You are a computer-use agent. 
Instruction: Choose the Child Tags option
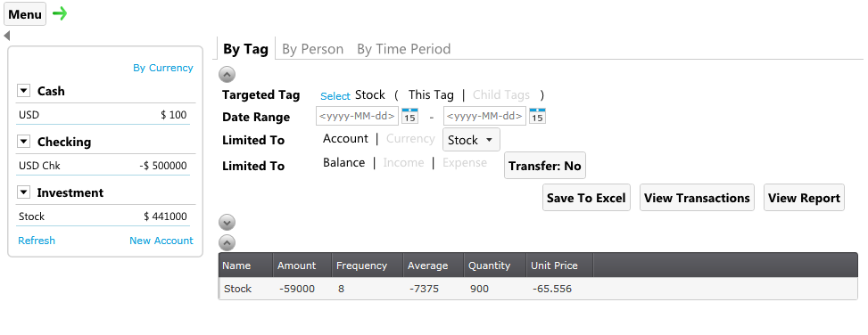coord(501,94)
